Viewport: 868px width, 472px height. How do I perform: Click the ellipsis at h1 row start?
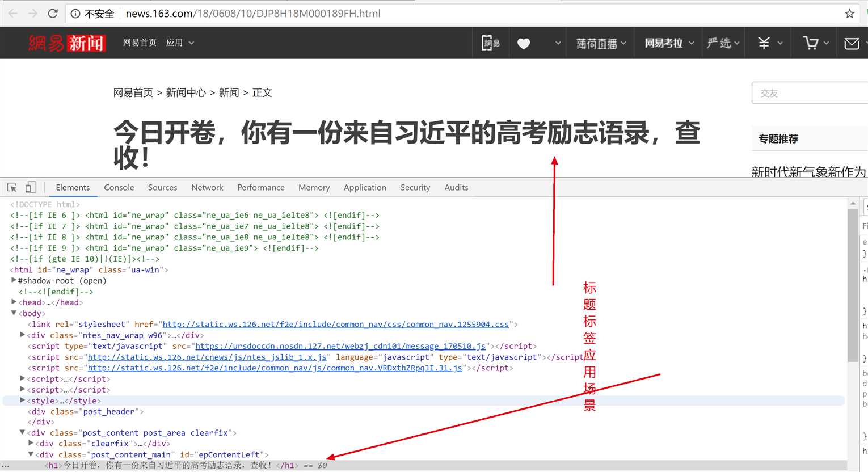coord(5,466)
